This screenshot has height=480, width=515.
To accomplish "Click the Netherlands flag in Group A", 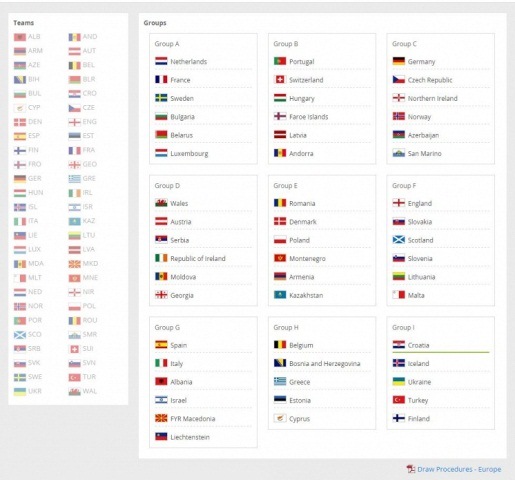I will pos(161,61).
